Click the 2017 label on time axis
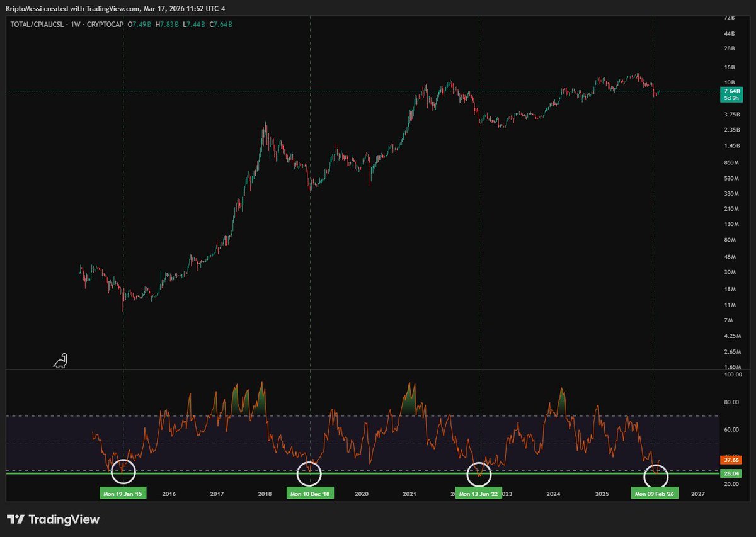Viewport: 756px width, 537px height. tap(217, 494)
